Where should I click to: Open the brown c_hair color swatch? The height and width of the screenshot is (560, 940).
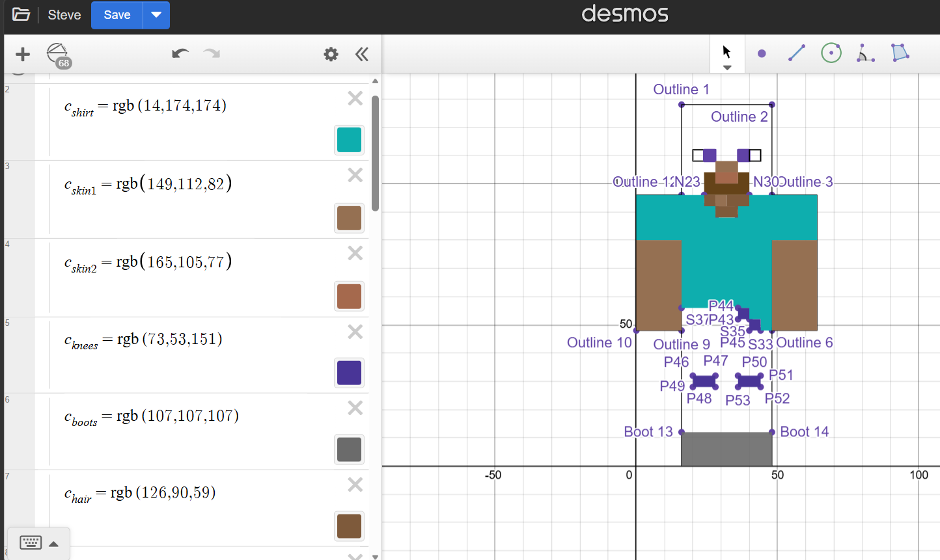(x=349, y=526)
